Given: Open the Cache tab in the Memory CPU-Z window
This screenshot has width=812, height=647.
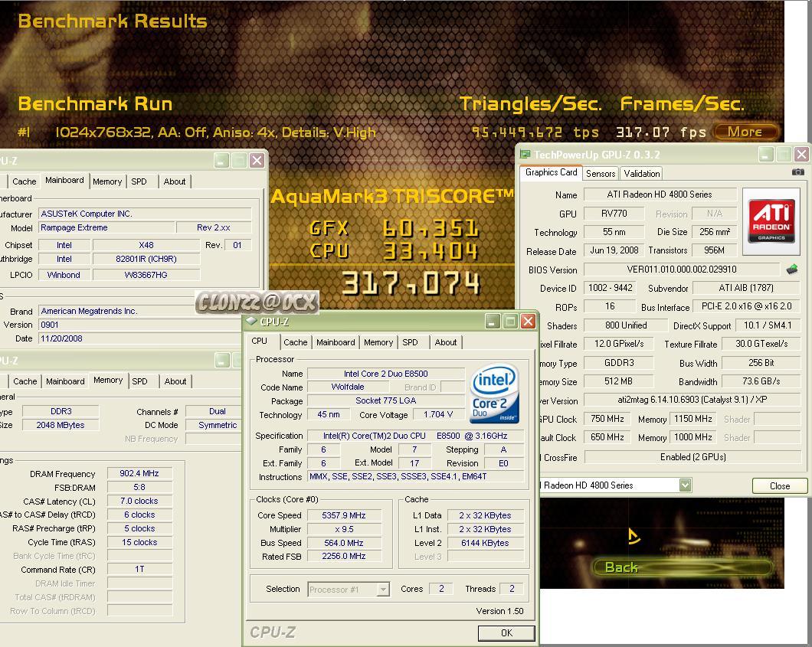Looking at the screenshot, I should click(x=25, y=381).
